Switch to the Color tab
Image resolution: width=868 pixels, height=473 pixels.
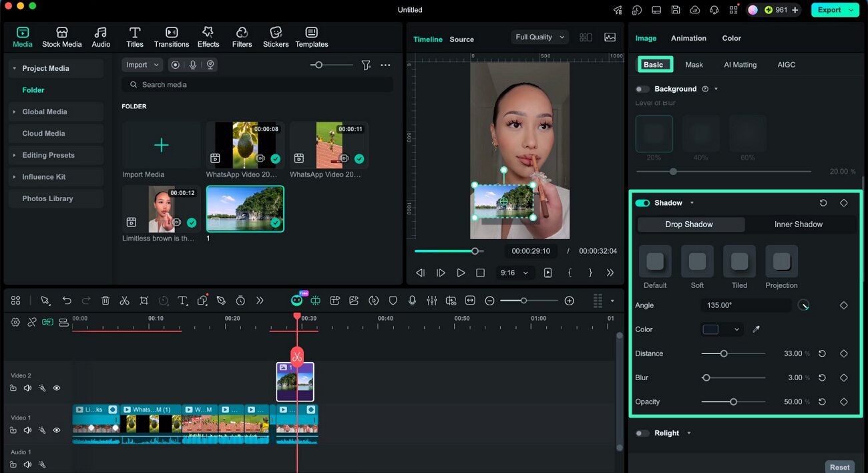[x=731, y=38]
